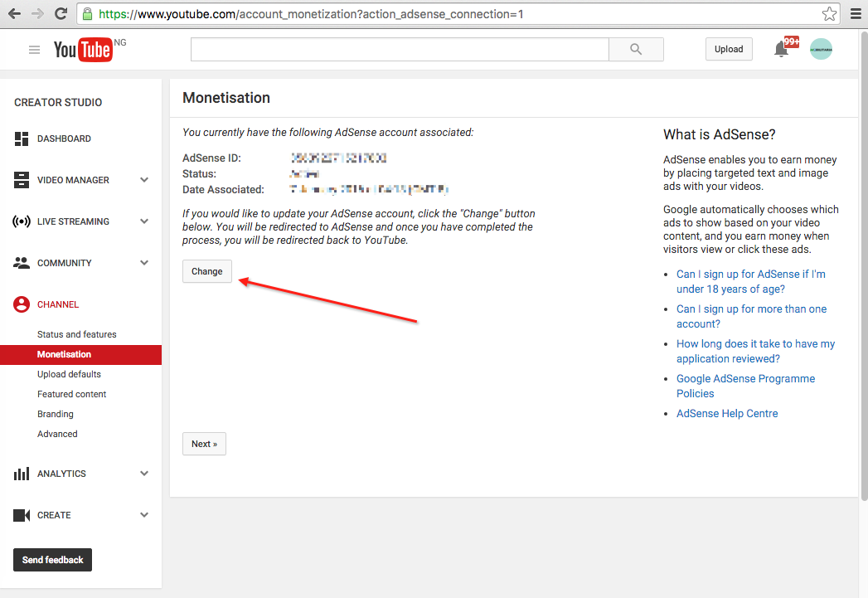Open the YouTube guide hamburger menu

point(34,50)
